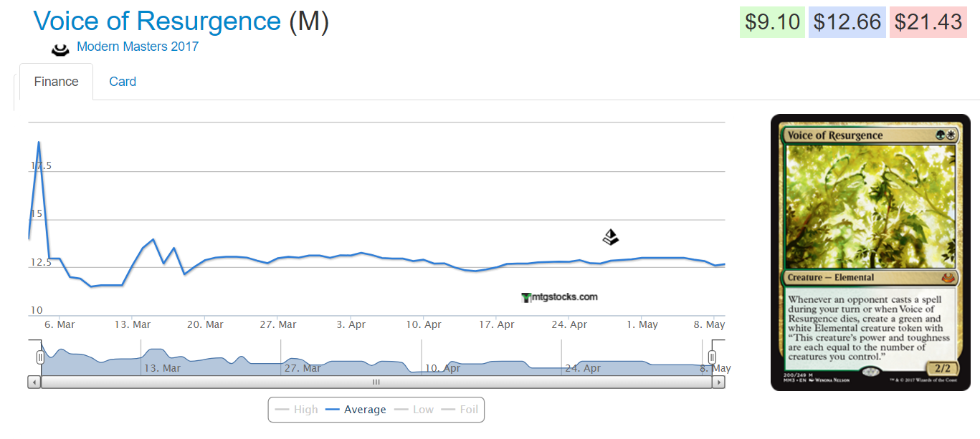Click "10. Apr" in the navigator strip

[442, 368]
